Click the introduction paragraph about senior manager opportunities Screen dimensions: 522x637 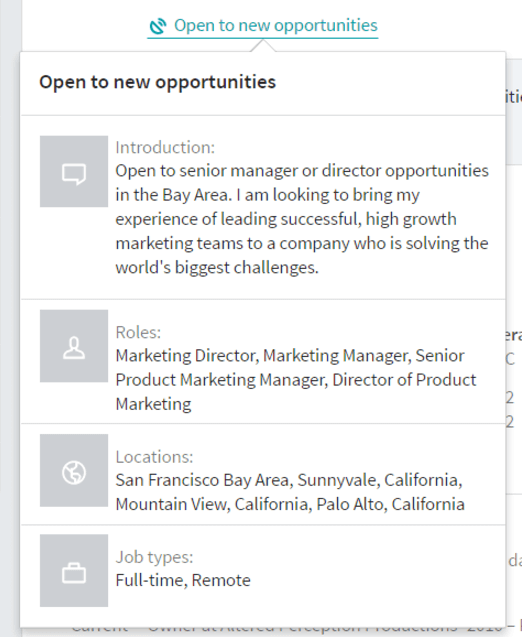click(302, 219)
